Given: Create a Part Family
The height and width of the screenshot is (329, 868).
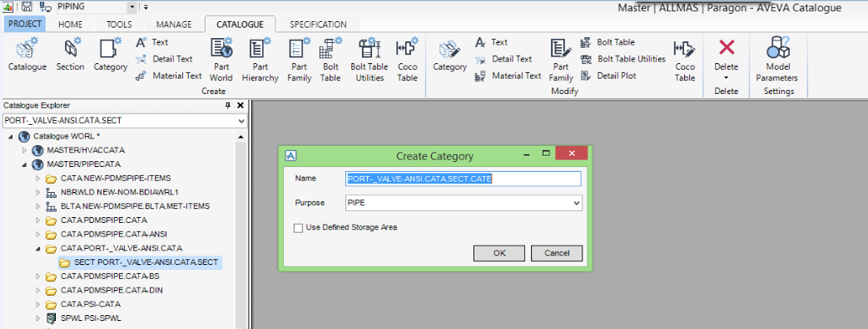Looking at the screenshot, I should (x=299, y=60).
